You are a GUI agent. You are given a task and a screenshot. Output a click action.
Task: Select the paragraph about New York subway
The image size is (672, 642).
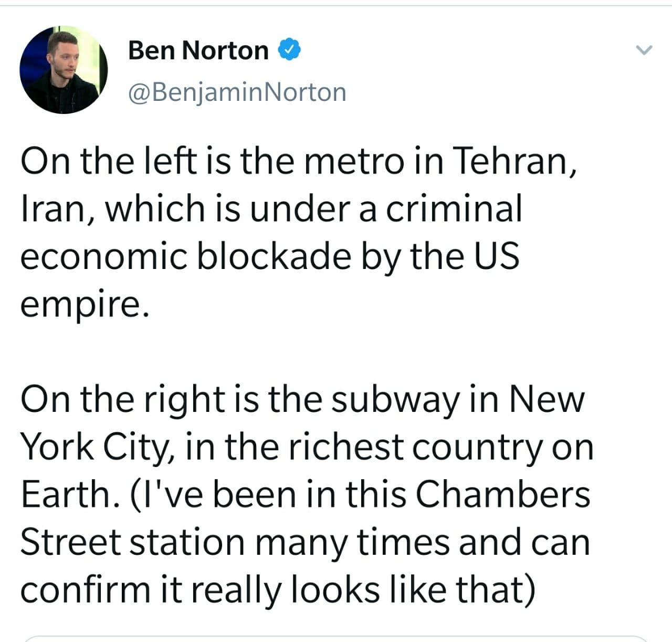click(x=307, y=494)
